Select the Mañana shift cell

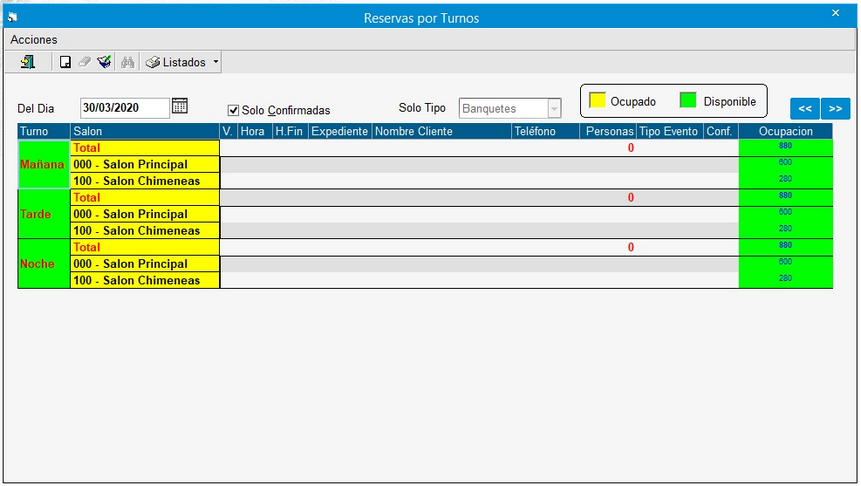pyautogui.click(x=44, y=164)
